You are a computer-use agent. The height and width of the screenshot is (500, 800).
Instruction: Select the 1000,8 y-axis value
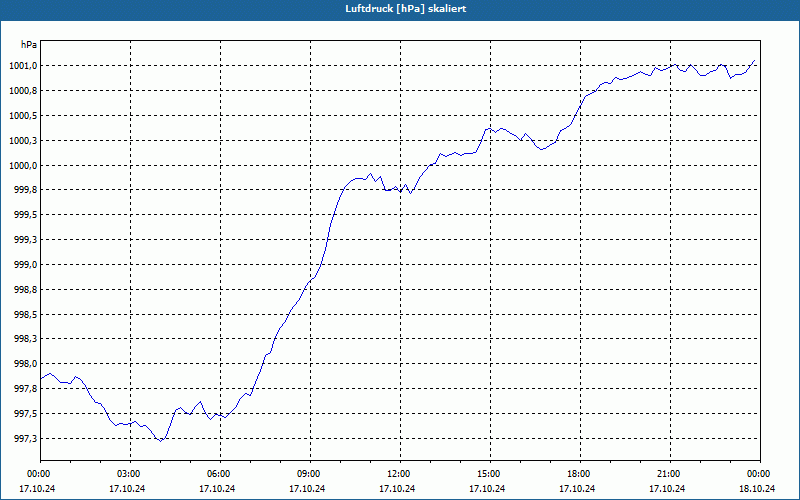23,91
